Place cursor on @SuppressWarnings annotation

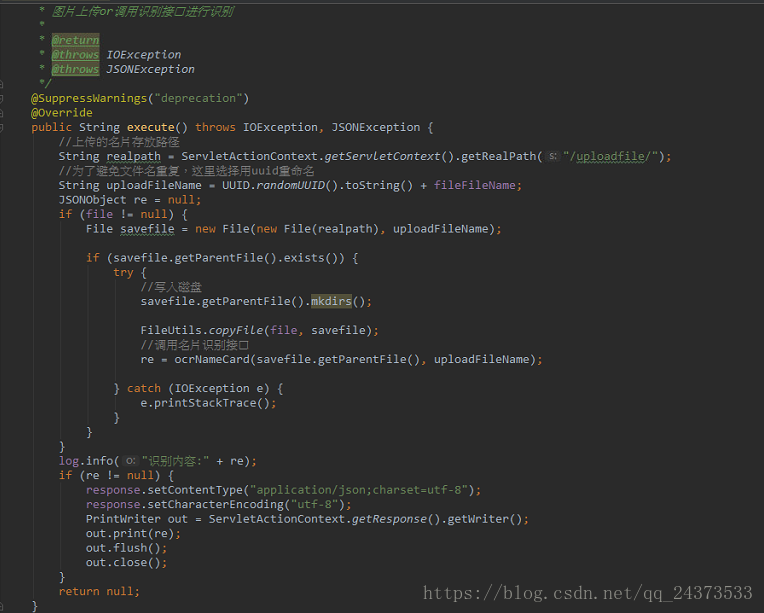click(89, 98)
